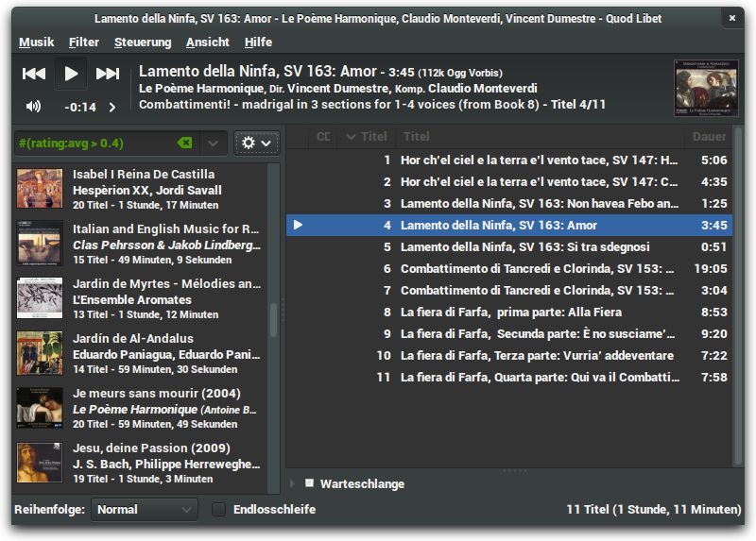The height and width of the screenshot is (541, 756).
Task: Select track 2 Hor ch'el ciel, 4:35
Action: coord(509,181)
